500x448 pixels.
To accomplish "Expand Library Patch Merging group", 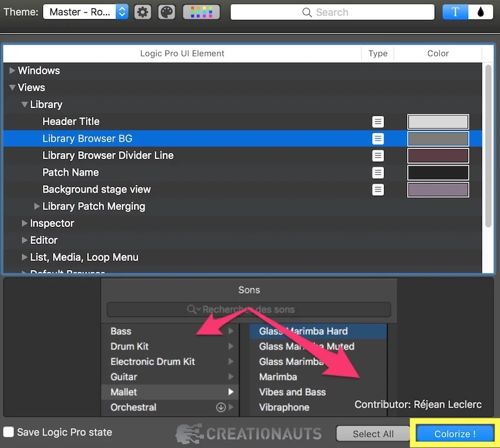I will (36, 206).
